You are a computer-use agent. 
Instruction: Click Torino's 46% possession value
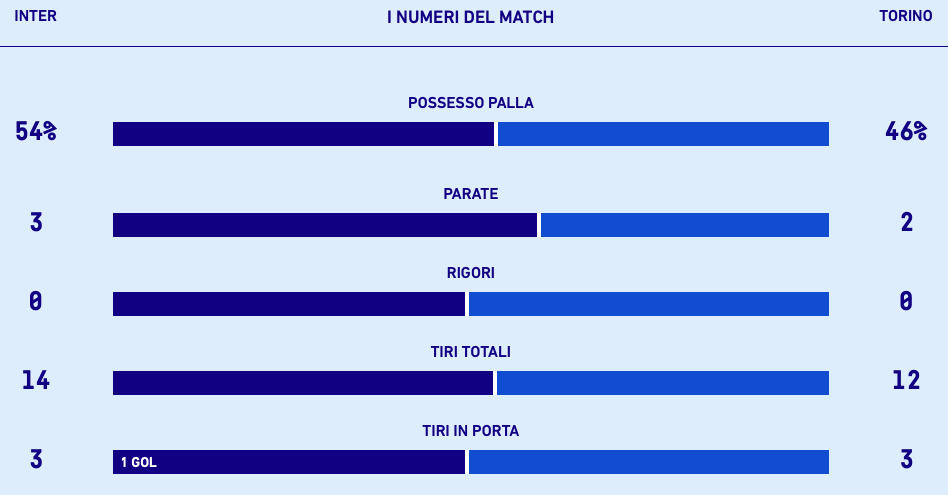[x=906, y=131]
